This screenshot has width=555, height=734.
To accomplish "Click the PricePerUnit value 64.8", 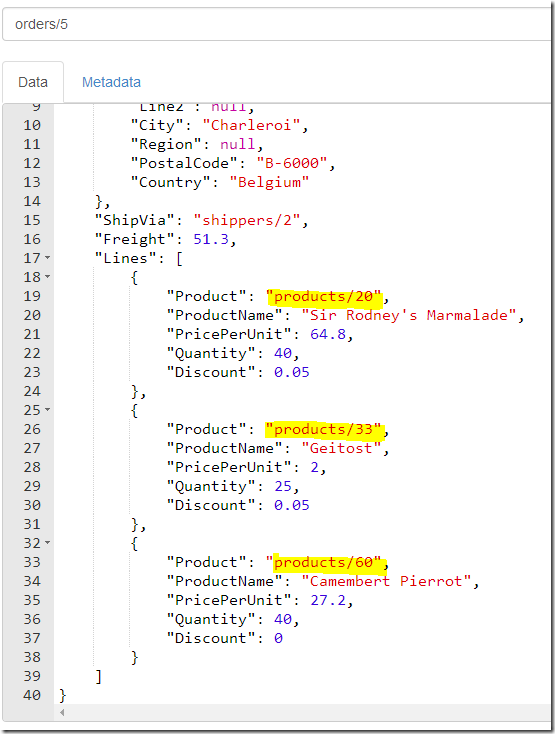I will click(328, 334).
